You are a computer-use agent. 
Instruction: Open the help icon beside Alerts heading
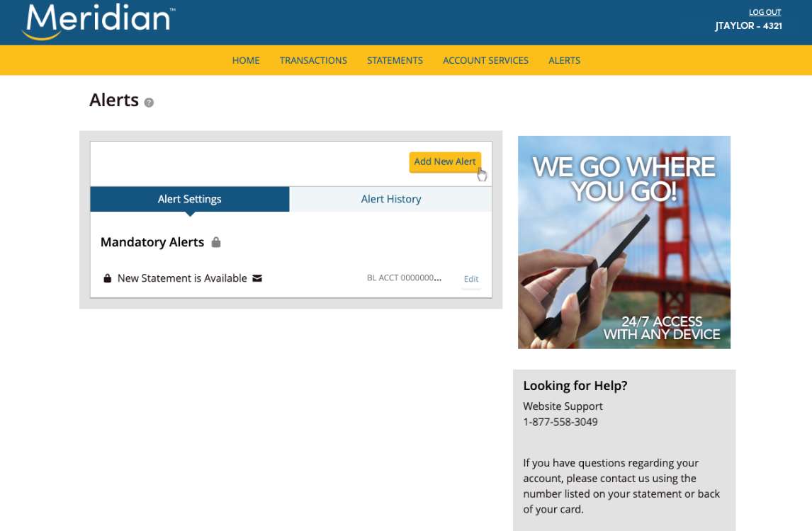(149, 103)
